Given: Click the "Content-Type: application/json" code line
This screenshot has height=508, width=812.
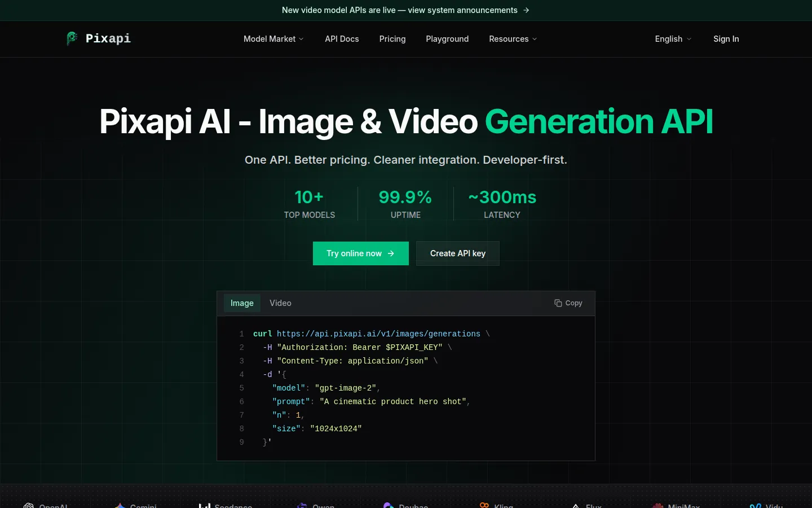Looking at the screenshot, I should tap(350, 361).
